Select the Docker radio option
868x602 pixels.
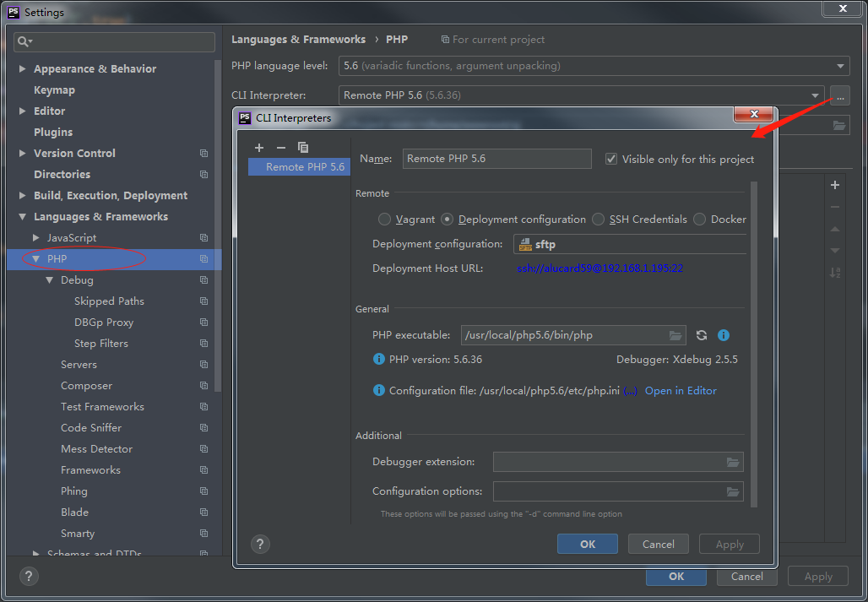click(699, 220)
